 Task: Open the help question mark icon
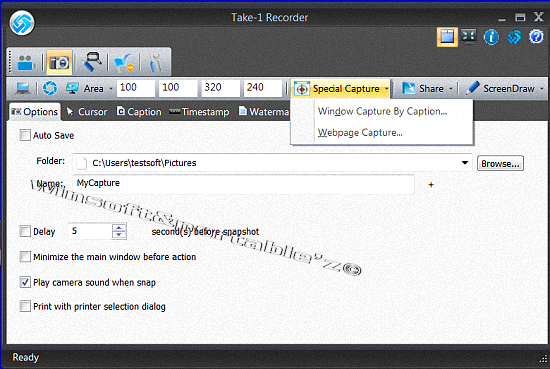(x=536, y=37)
